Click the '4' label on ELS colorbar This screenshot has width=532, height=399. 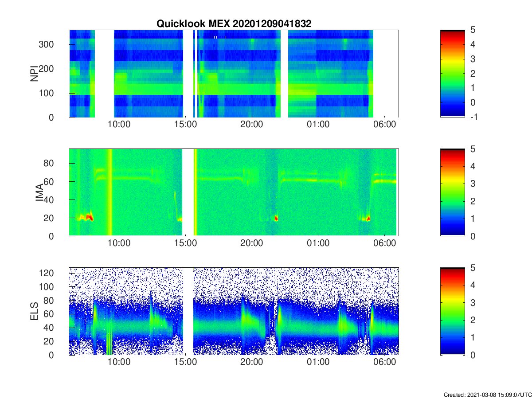click(473, 285)
